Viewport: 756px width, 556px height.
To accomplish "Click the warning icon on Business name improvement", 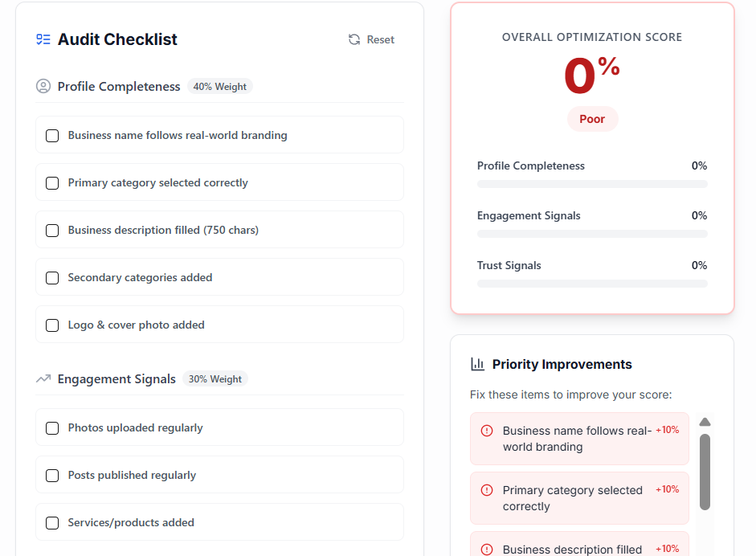I will pos(486,431).
